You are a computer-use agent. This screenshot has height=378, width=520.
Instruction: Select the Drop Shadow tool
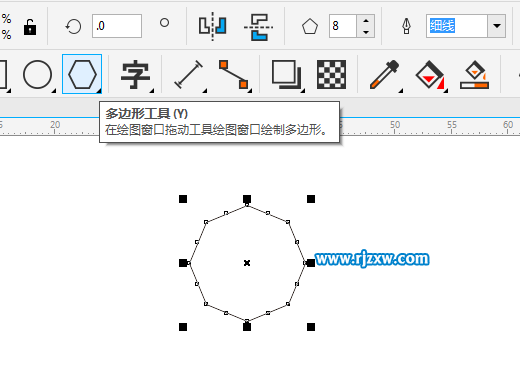[286, 74]
